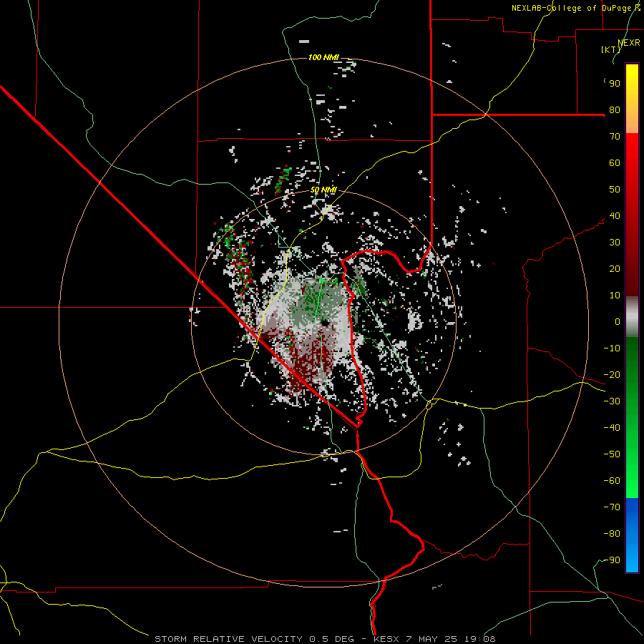Pick the blue segment of the color bar
The width and height of the screenshot is (644, 644).
coord(632,535)
